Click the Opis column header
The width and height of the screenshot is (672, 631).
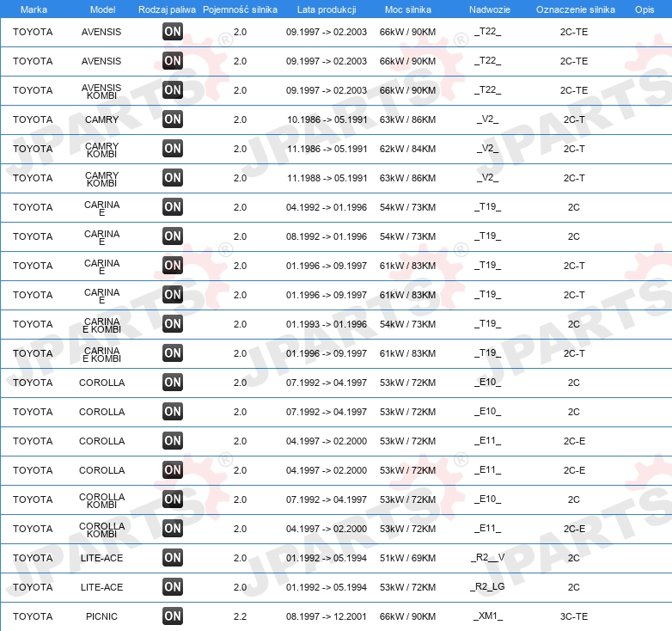645,9
